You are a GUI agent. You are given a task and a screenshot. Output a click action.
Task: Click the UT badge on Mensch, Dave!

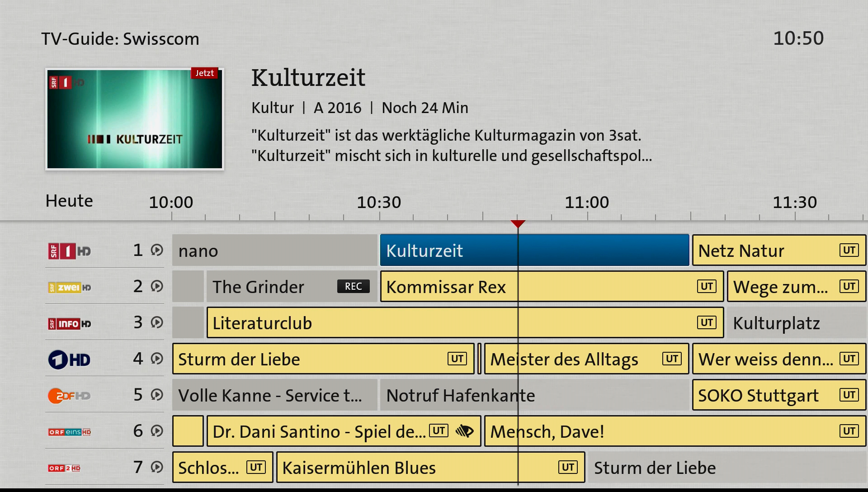(x=849, y=431)
